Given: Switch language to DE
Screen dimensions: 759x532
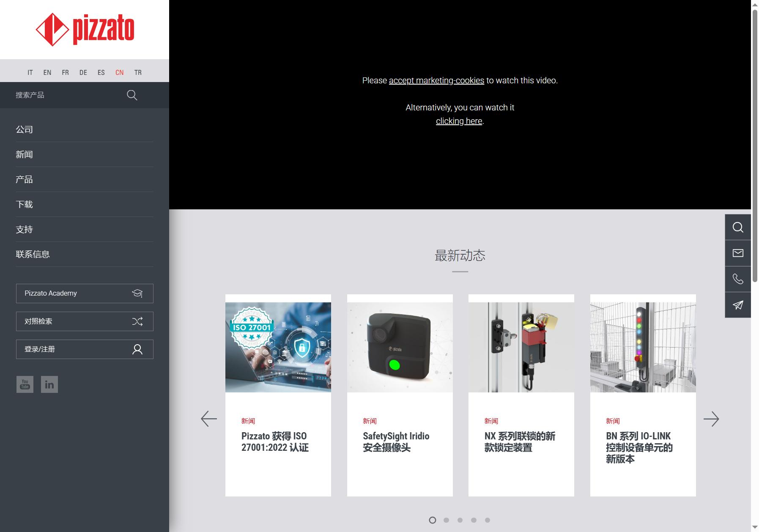Looking at the screenshot, I should pyautogui.click(x=83, y=73).
